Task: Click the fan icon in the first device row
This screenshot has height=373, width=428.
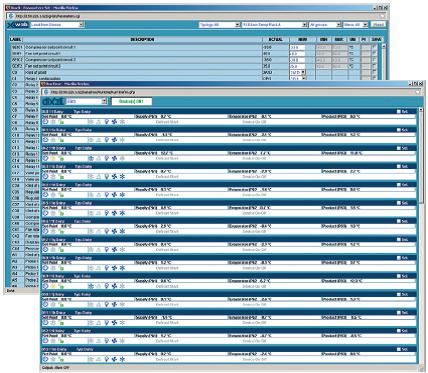Action: coord(114,122)
